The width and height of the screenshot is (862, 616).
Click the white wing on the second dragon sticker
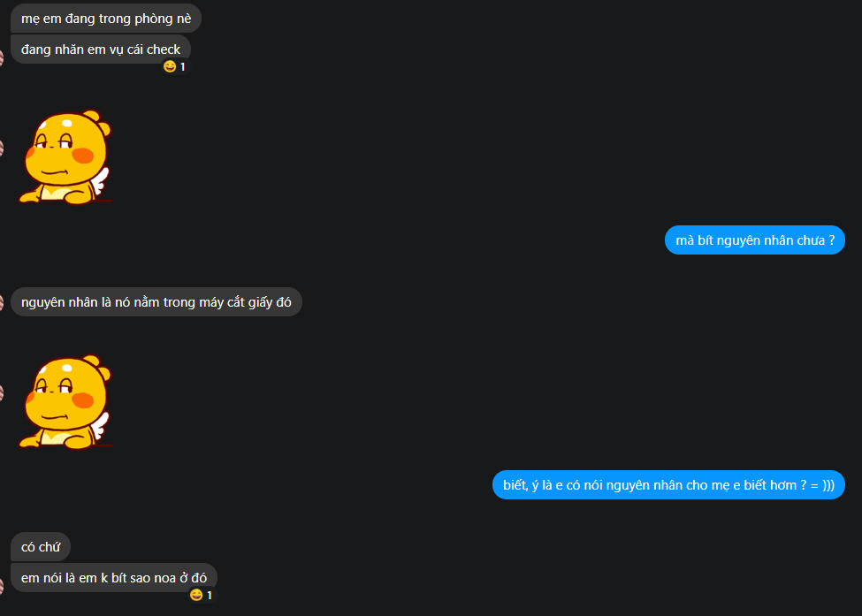(x=101, y=426)
